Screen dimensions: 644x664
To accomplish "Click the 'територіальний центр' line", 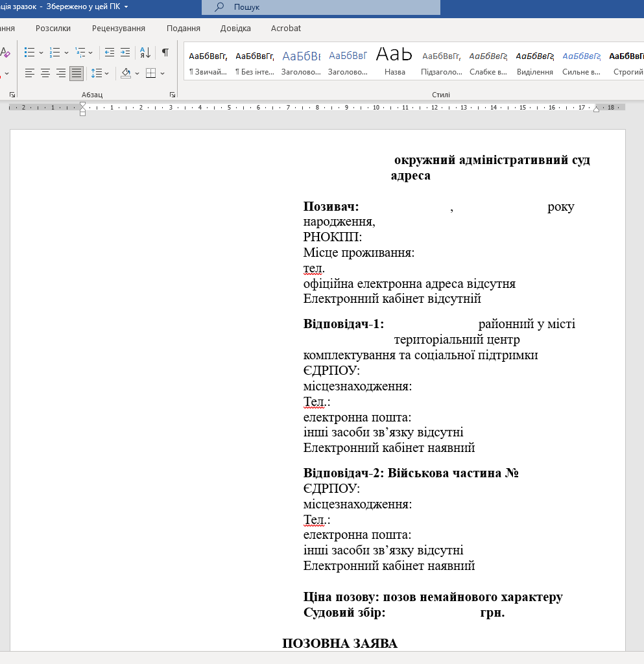I will [x=457, y=340].
